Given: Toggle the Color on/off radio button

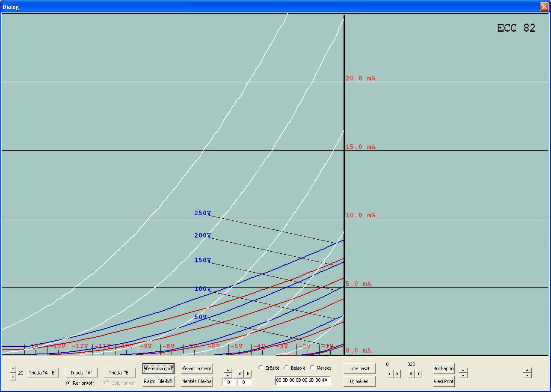Looking at the screenshot, I should (107, 383).
